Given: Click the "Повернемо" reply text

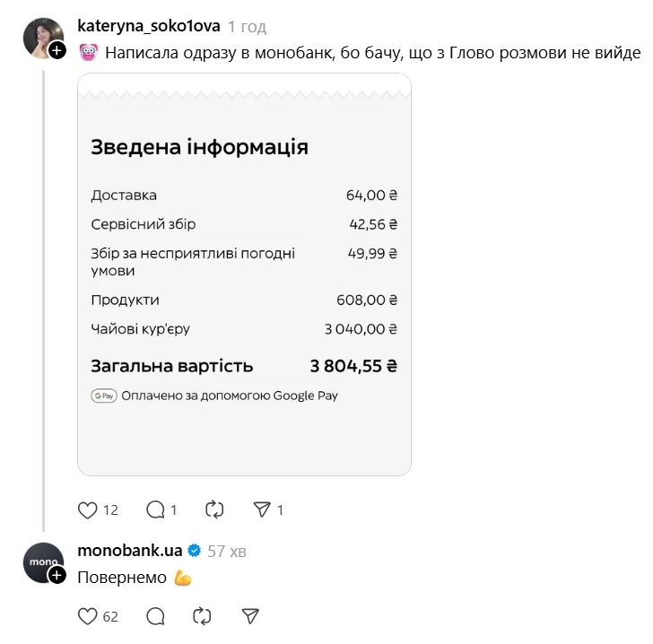Looking at the screenshot, I should click(122, 578).
